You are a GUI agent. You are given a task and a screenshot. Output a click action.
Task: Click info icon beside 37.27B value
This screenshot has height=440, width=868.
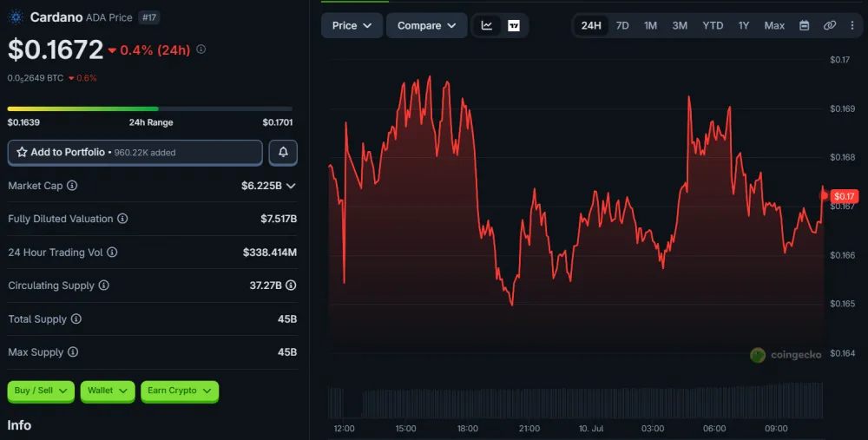tap(291, 285)
